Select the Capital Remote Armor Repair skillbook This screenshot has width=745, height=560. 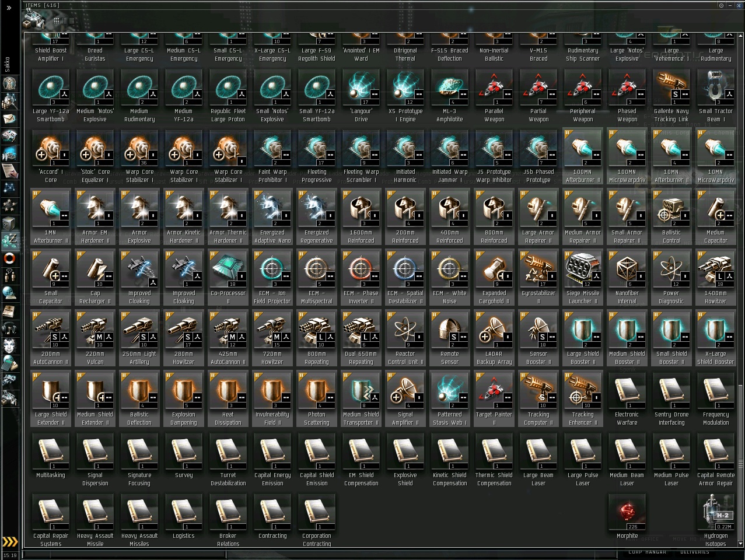[716, 460]
